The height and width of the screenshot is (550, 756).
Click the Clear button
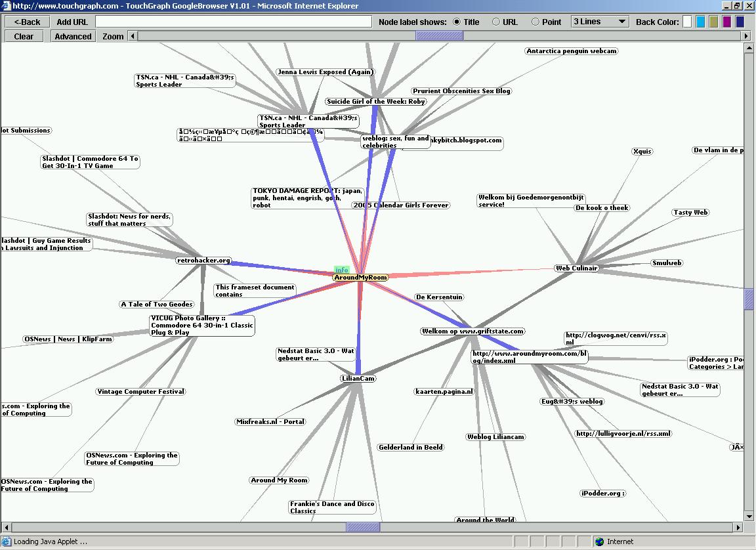tap(24, 36)
